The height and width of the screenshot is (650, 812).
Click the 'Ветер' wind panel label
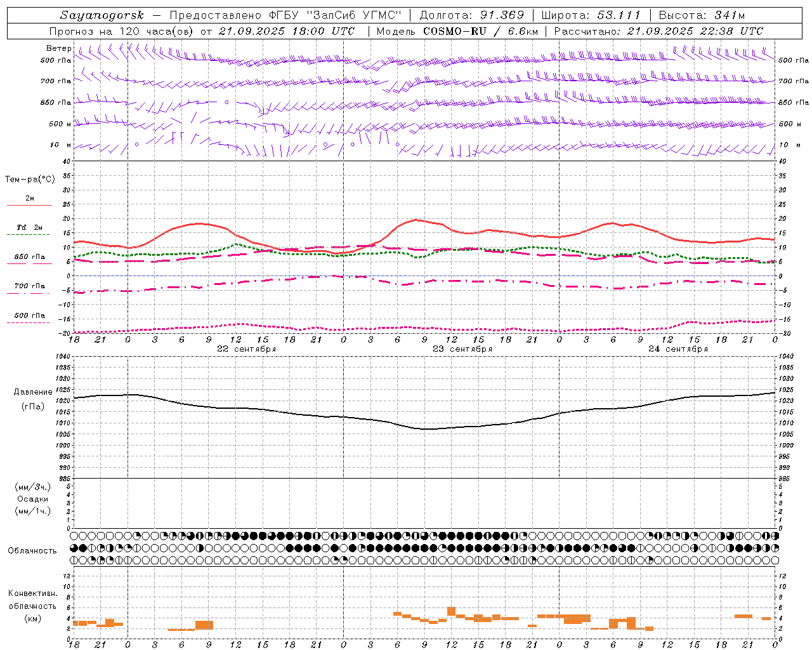pyautogui.click(x=59, y=48)
